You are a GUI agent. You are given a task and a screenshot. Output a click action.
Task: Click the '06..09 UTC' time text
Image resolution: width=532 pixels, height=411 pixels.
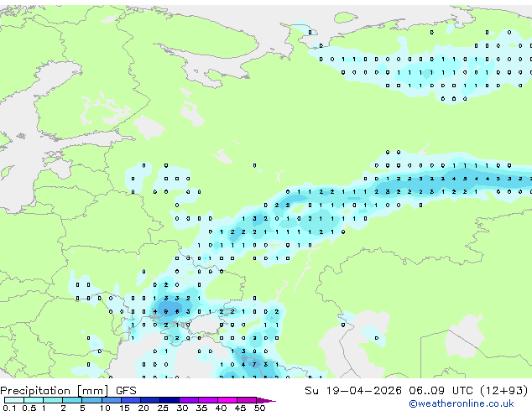tap(441, 391)
